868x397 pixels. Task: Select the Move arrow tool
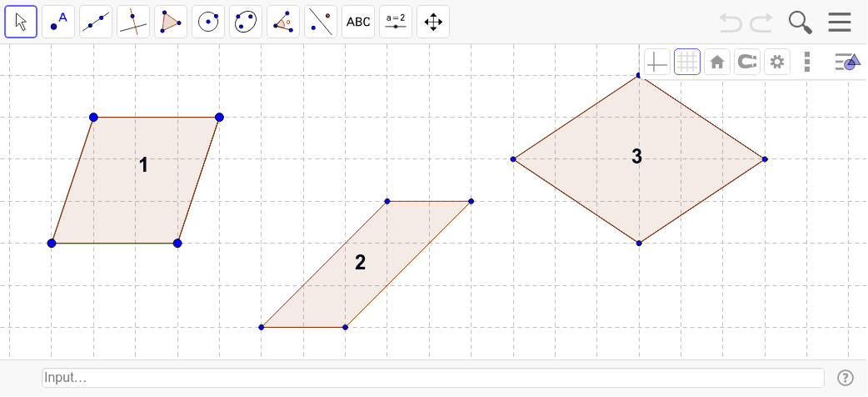tap(21, 22)
